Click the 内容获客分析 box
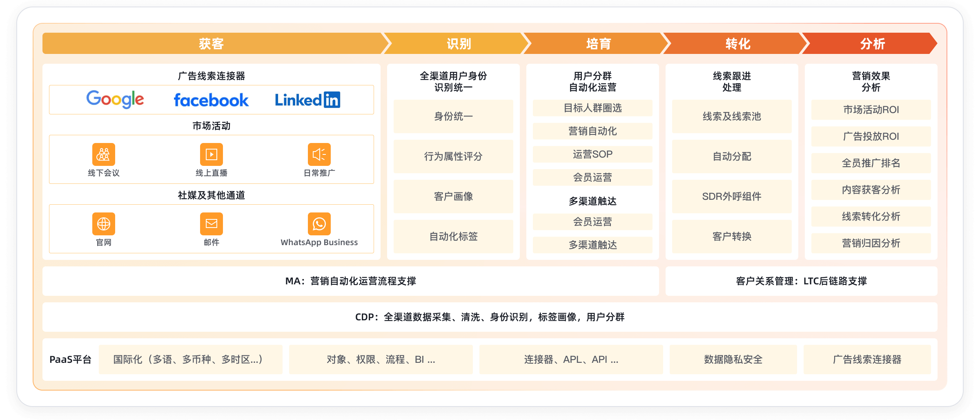Image resolution: width=980 pixels, height=420 pixels. tap(871, 190)
